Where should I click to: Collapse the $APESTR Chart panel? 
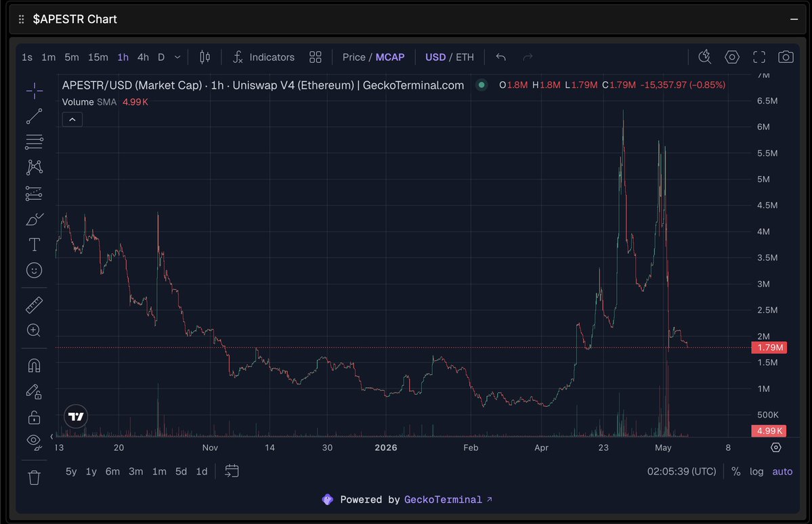pyautogui.click(x=794, y=19)
